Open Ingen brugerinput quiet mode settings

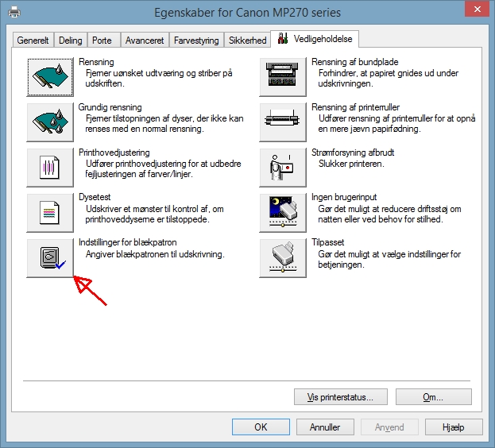tap(283, 212)
